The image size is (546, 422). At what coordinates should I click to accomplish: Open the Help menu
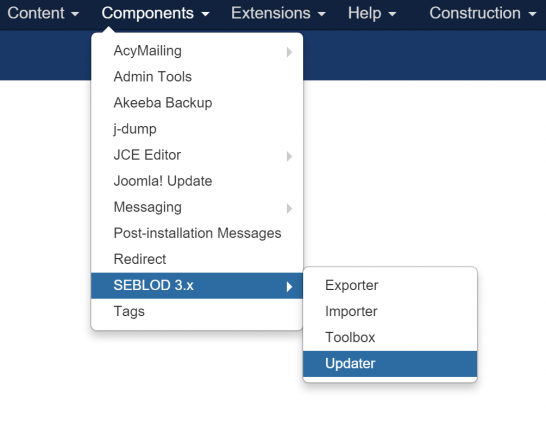372,13
